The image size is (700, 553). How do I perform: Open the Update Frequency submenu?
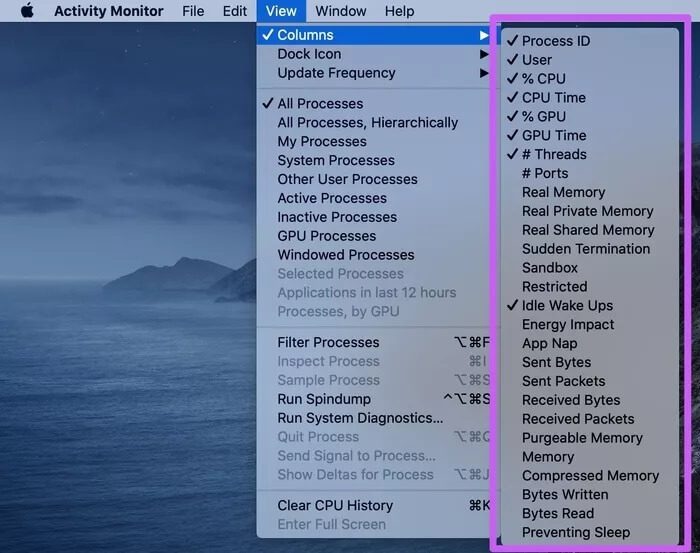click(x=336, y=73)
